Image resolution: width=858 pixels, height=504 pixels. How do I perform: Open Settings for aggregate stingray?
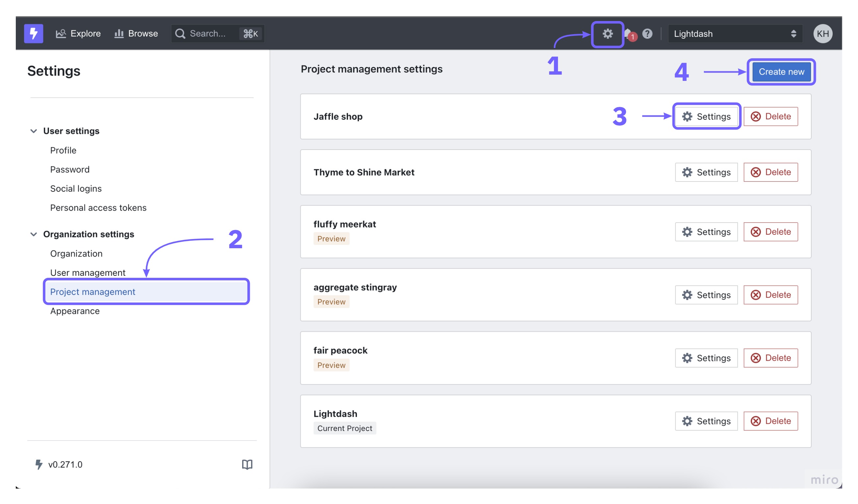coord(706,295)
